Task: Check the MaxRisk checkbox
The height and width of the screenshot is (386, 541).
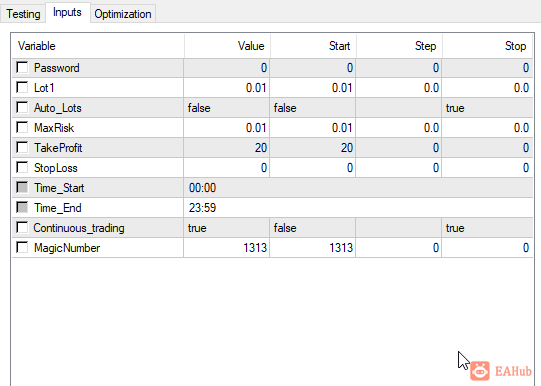Action: (x=22, y=128)
